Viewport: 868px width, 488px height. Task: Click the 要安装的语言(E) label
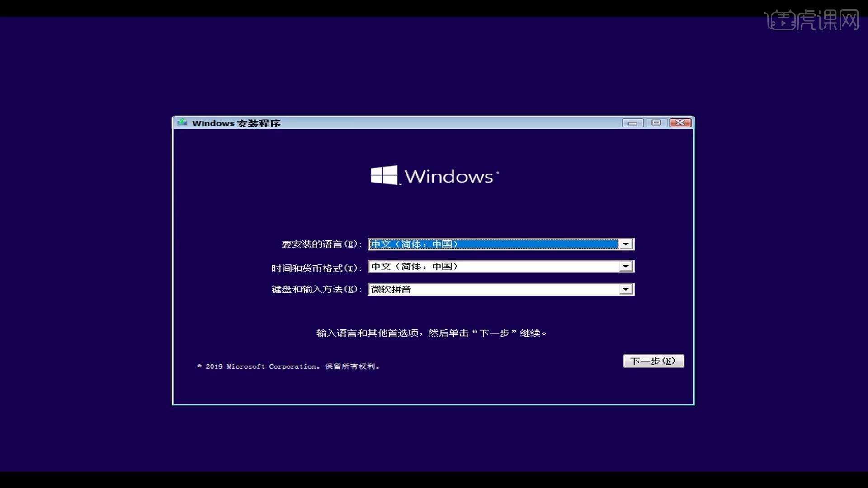coord(321,244)
